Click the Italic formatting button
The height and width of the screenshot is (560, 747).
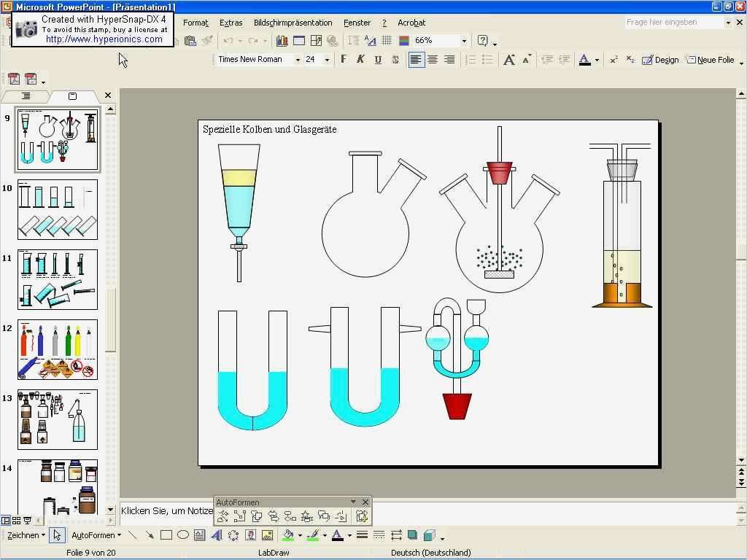(360, 60)
